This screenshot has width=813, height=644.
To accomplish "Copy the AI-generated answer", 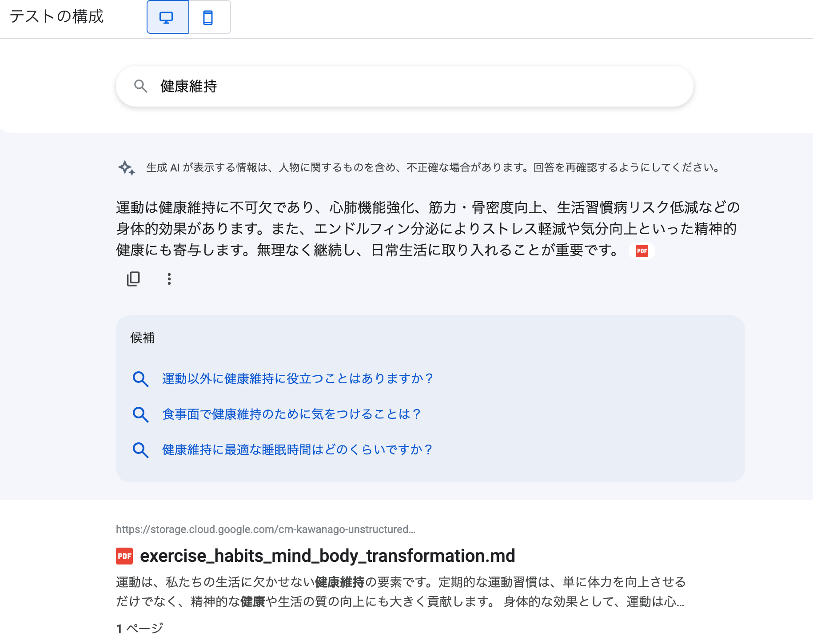I will coord(133,279).
